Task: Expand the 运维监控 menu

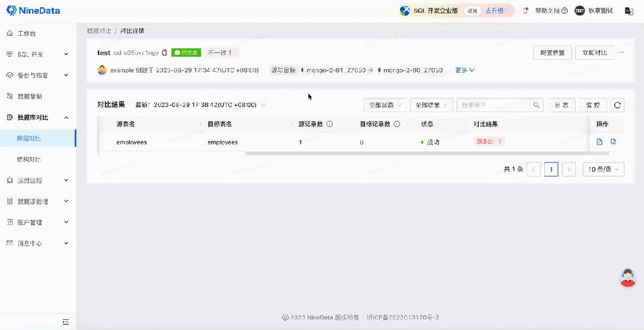Action: 67,180
